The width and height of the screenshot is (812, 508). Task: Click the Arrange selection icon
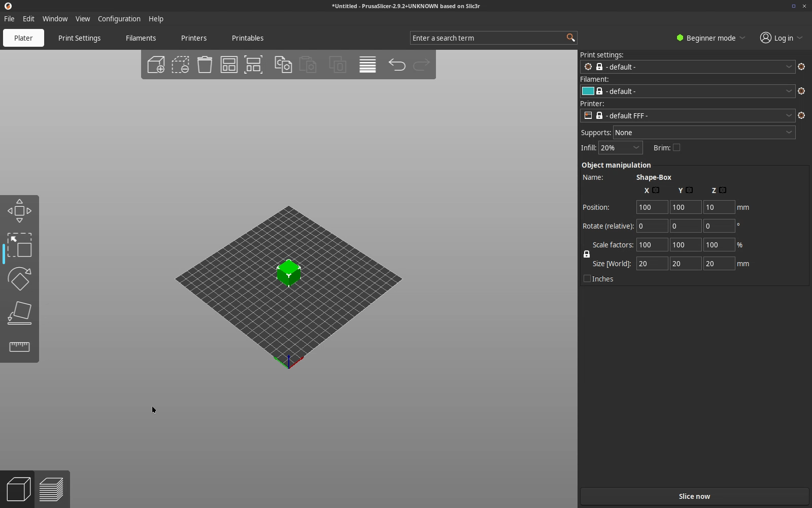pyautogui.click(x=253, y=65)
